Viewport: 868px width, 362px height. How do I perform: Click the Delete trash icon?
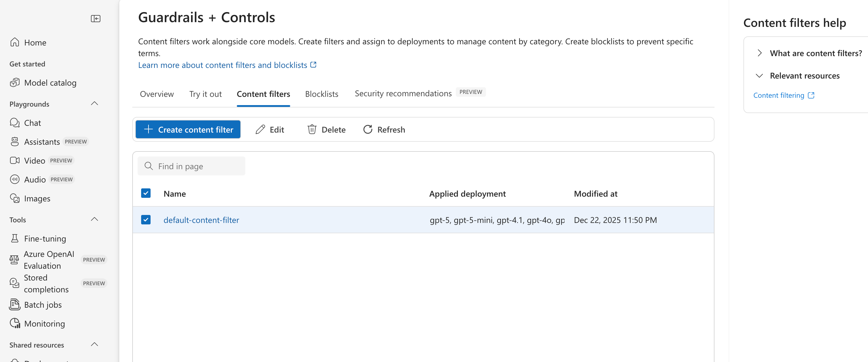pyautogui.click(x=312, y=129)
